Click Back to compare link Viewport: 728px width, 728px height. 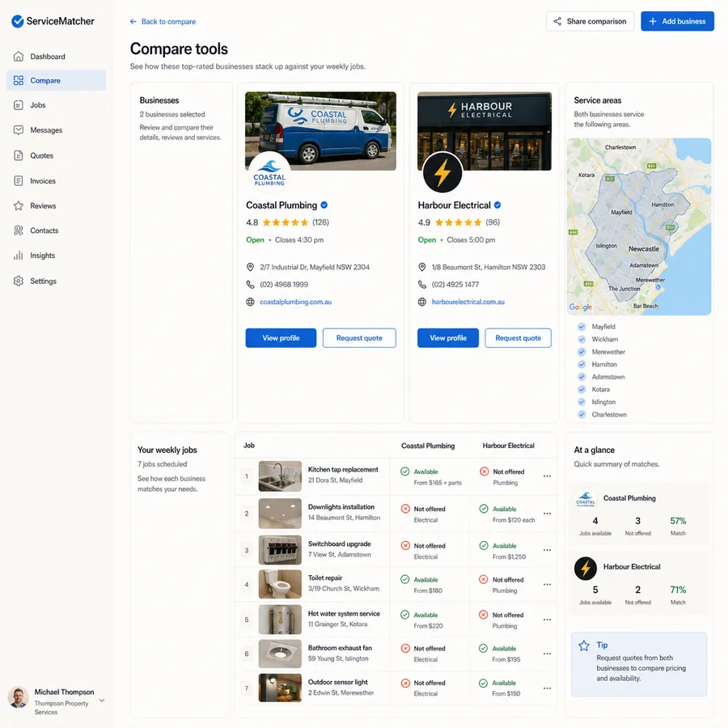click(163, 21)
